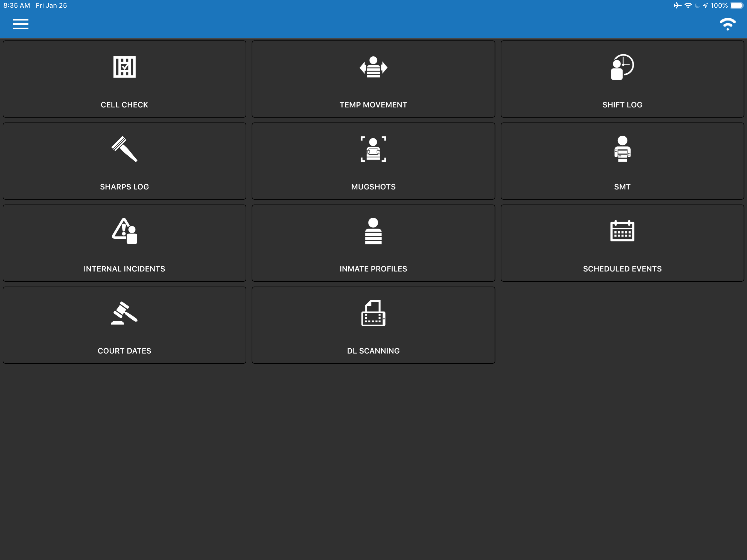
Task: Tap the Wi-Fi connection status icon in header
Action: click(x=727, y=24)
